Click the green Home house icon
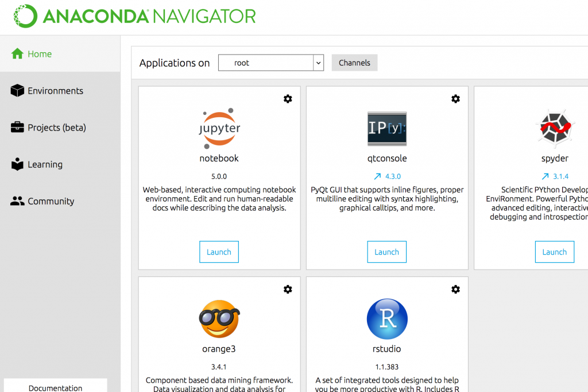The image size is (588, 392). (17, 53)
